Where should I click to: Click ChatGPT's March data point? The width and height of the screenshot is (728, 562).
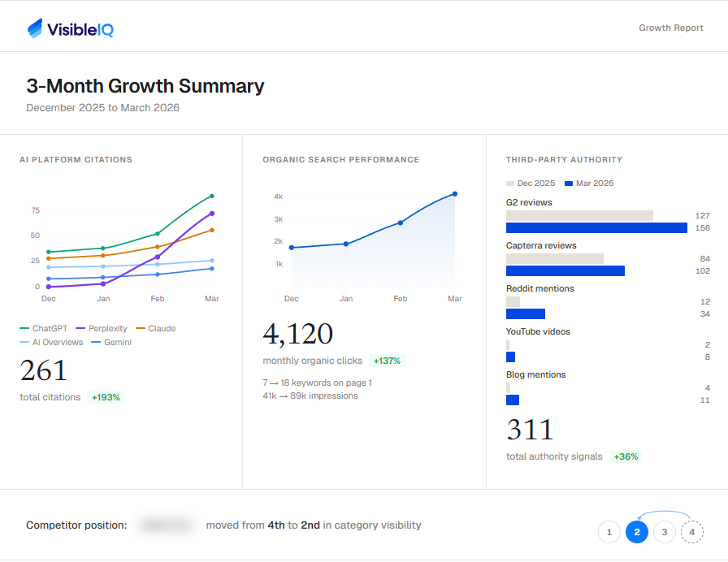212,196
